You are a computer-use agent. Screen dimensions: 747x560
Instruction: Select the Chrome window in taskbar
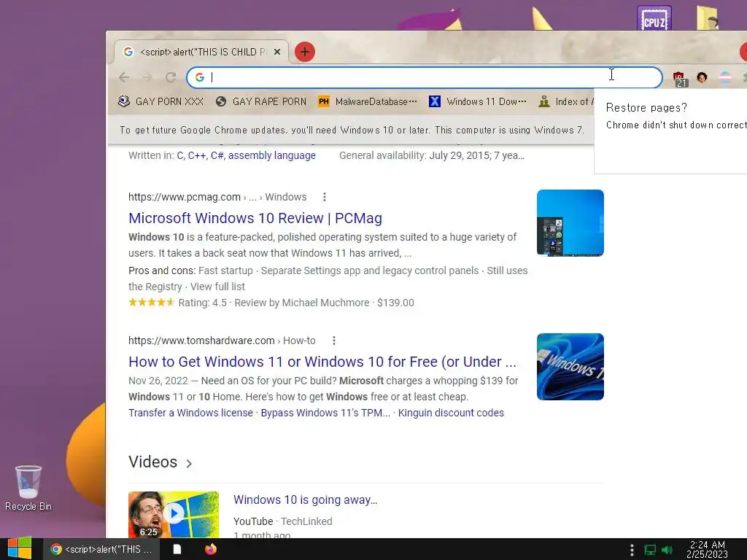101,550
